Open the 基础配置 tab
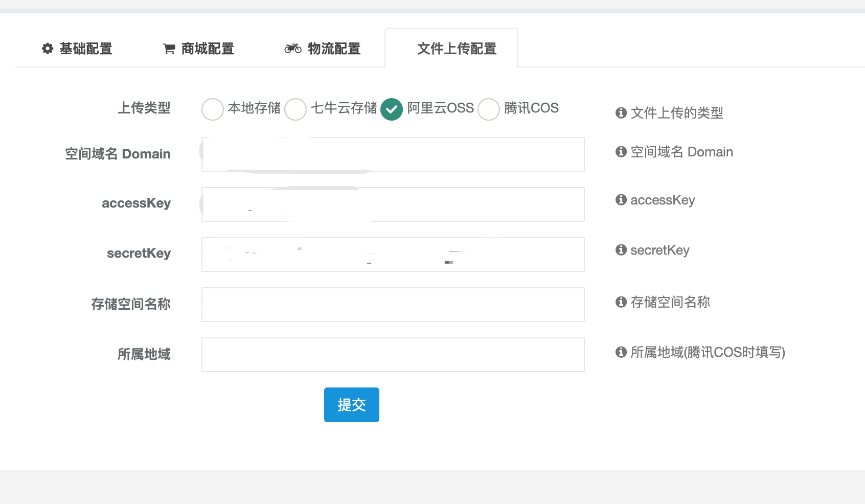The width and height of the screenshot is (865, 504). click(77, 49)
